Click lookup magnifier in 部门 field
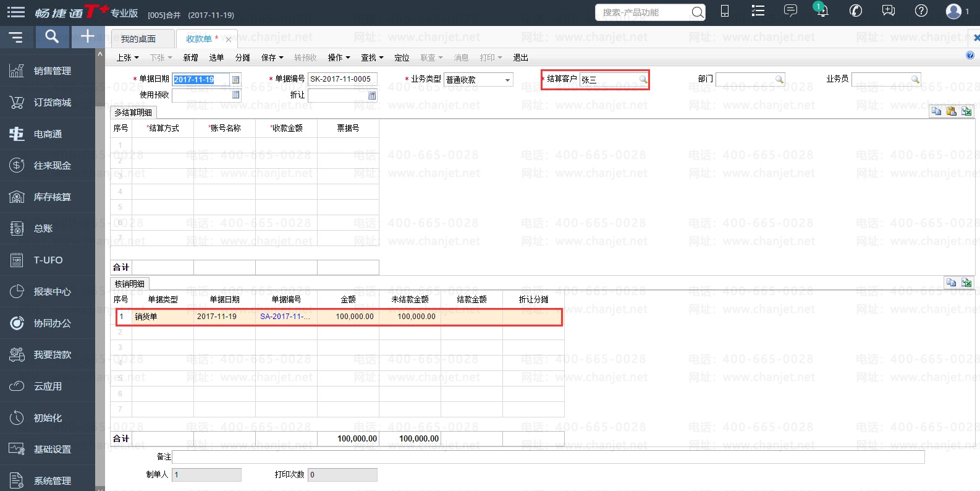 (x=779, y=79)
